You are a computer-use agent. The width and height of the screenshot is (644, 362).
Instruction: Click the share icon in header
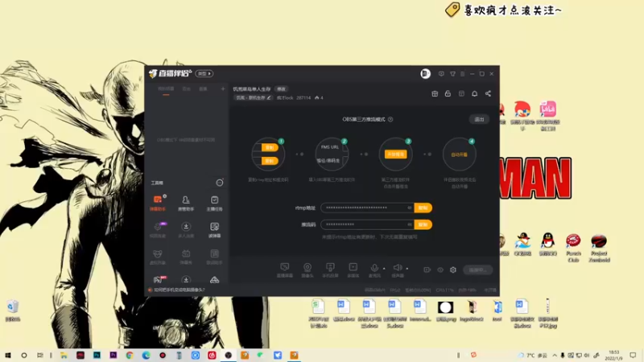tap(488, 93)
